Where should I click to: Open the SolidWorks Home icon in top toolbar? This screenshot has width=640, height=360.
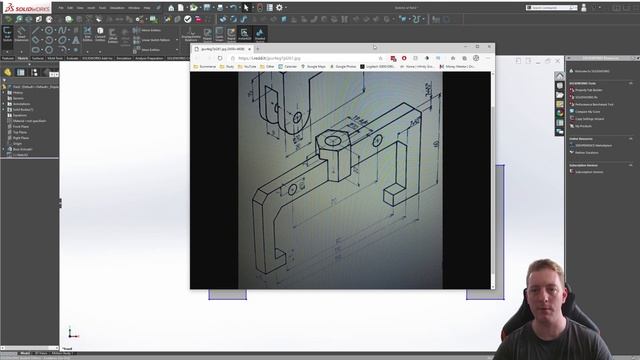tap(171, 8)
